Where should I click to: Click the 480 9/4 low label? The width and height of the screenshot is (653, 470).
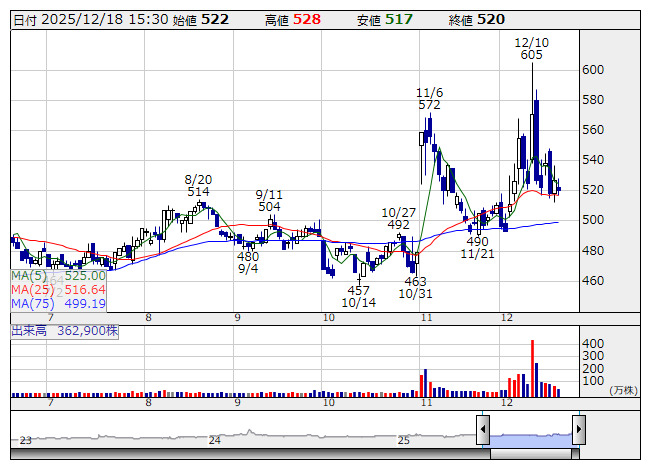point(248,263)
